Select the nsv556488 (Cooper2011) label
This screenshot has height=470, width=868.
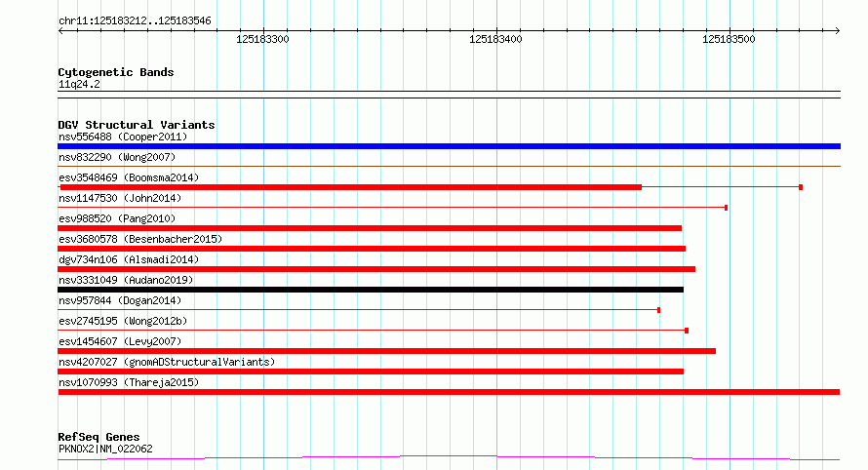pyautogui.click(x=123, y=137)
